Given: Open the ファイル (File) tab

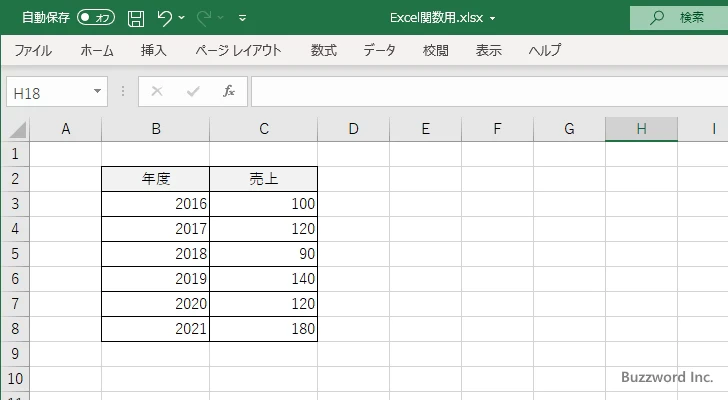Looking at the screenshot, I should click(x=33, y=50).
